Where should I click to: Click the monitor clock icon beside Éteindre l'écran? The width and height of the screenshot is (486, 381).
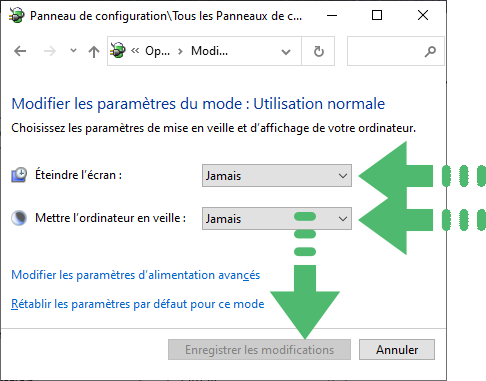point(19,175)
